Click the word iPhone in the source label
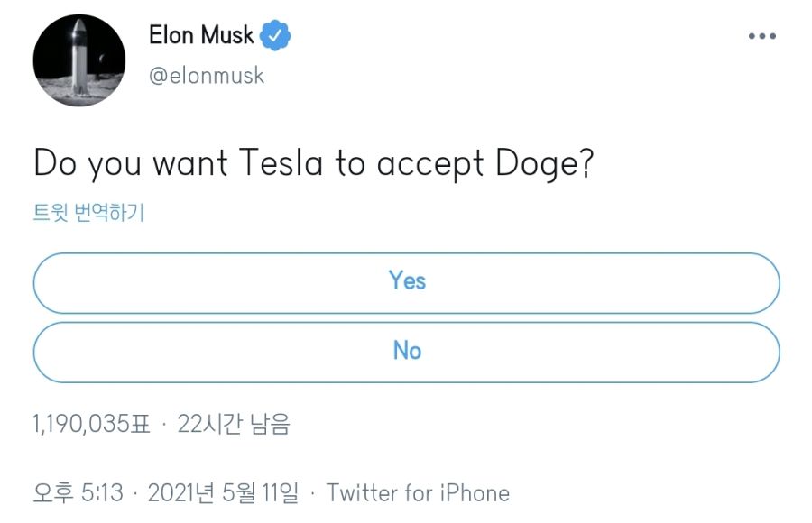Screen dimensions: 812x523 pyautogui.click(x=475, y=493)
